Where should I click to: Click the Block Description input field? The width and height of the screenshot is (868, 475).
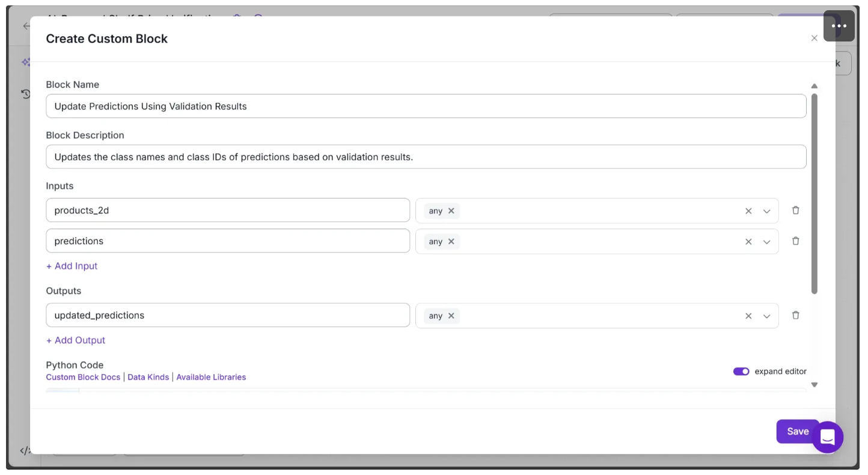pyautogui.click(x=426, y=156)
